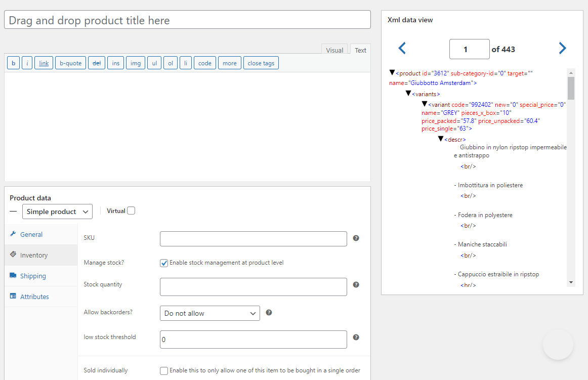Insert ins tag button

tap(115, 63)
